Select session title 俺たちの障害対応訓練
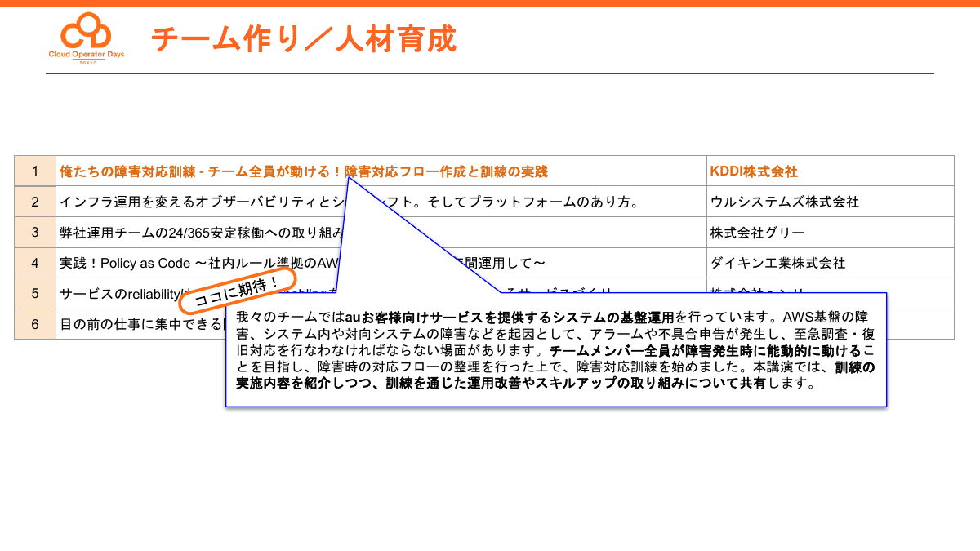This screenshot has width=980, height=551. (x=304, y=171)
